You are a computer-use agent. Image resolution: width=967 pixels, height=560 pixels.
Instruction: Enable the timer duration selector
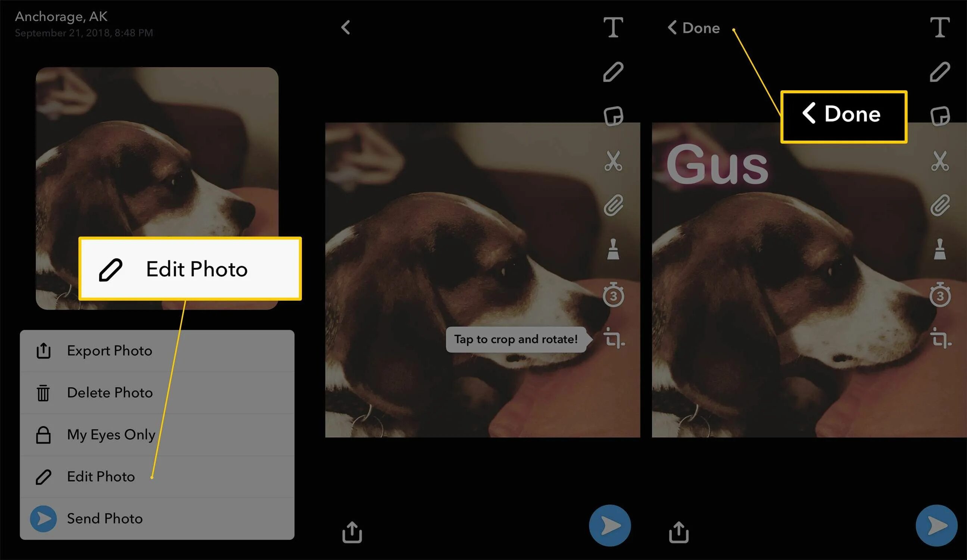point(612,296)
